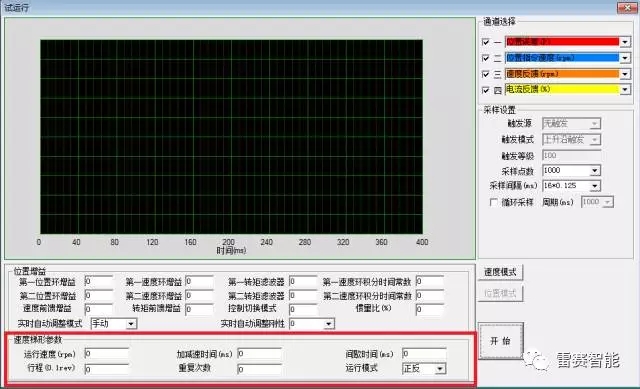Click the 第一位置环增益 input field

tap(99, 281)
